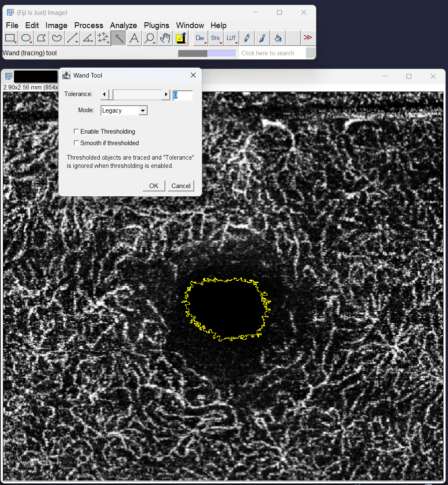Click the Tolerance slider right arrow

167,94
